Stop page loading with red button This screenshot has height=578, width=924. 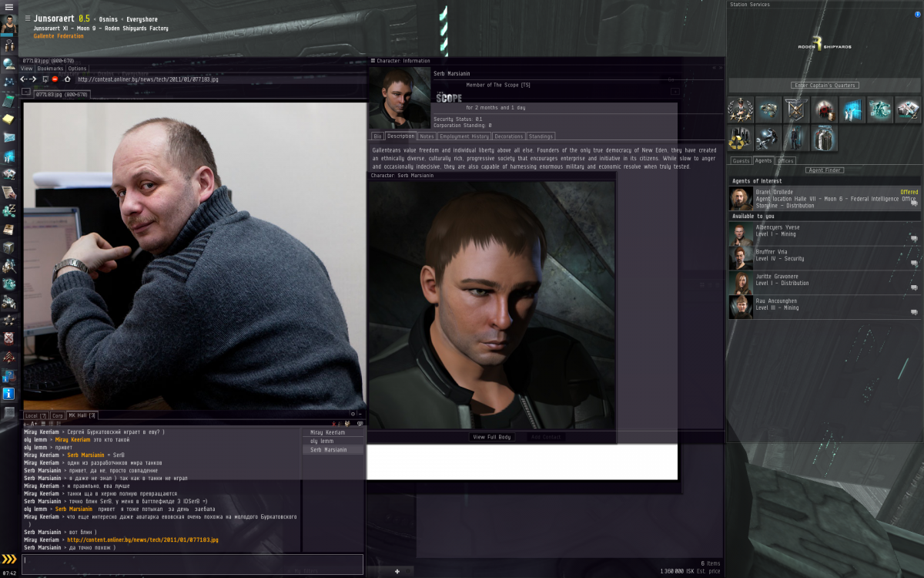55,79
